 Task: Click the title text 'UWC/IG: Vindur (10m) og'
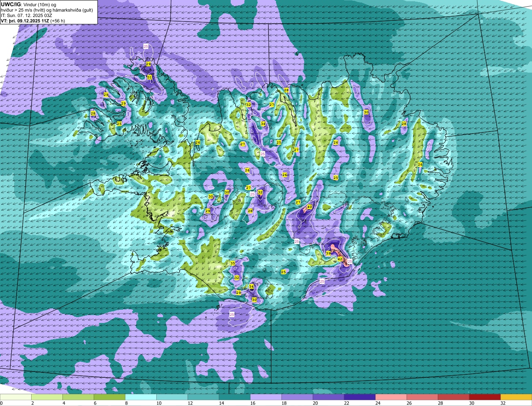28,4
